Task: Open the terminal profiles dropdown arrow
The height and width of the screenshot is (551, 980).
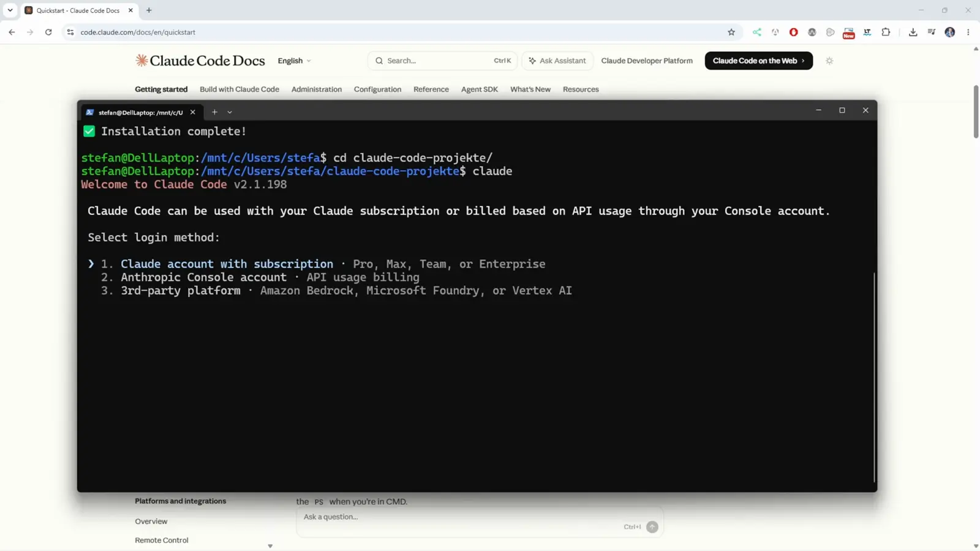Action: click(x=230, y=112)
